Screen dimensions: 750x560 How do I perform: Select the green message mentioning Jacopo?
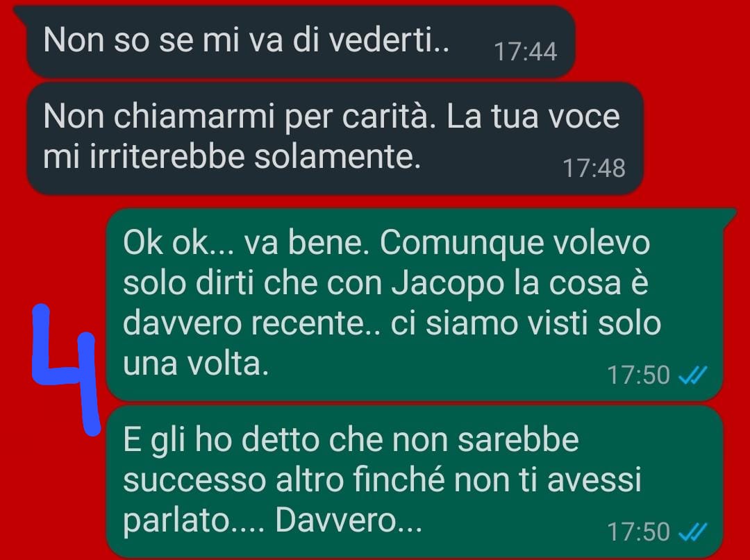tap(414, 305)
